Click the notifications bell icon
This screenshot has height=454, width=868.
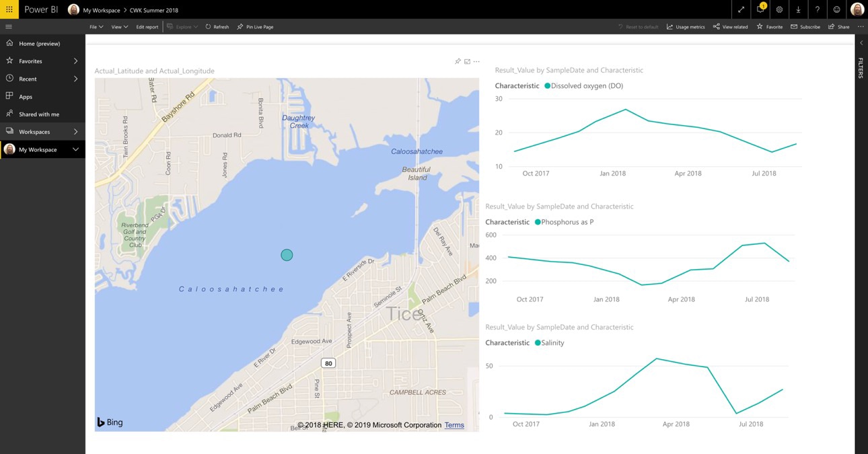(x=760, y=9)
